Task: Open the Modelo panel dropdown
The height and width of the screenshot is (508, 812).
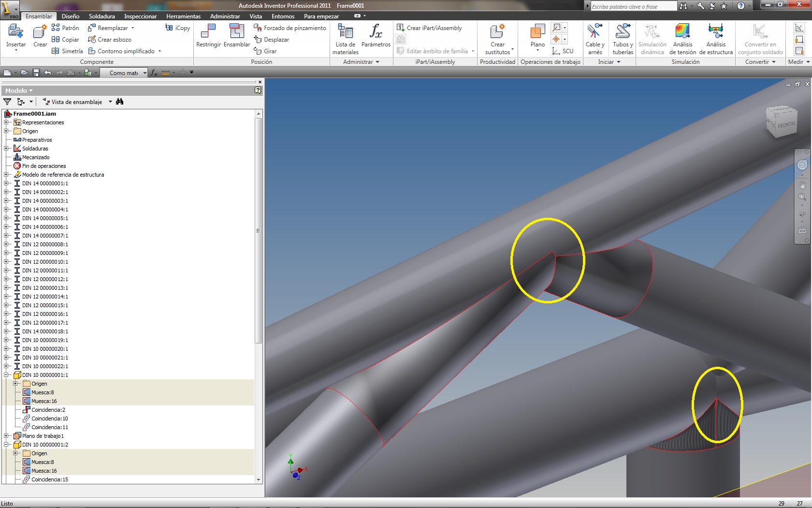Action: pyautogui.click(x=19, y=90)
